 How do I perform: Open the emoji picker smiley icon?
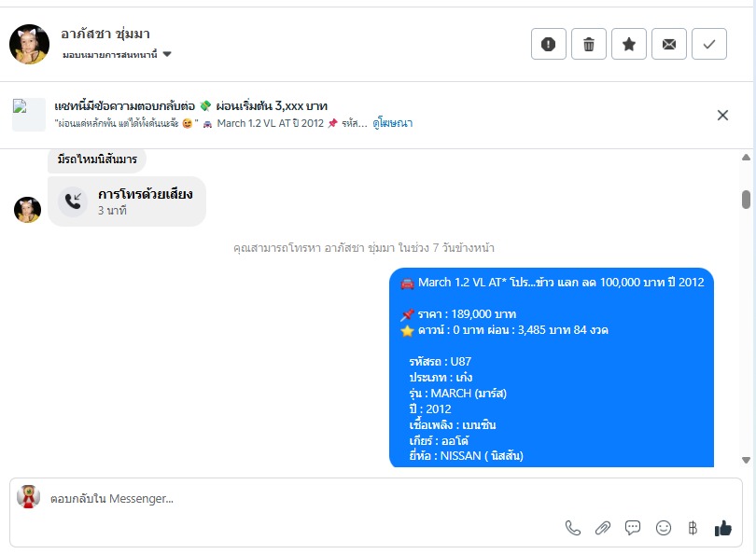pyautogui.click(x=664, y=528)
